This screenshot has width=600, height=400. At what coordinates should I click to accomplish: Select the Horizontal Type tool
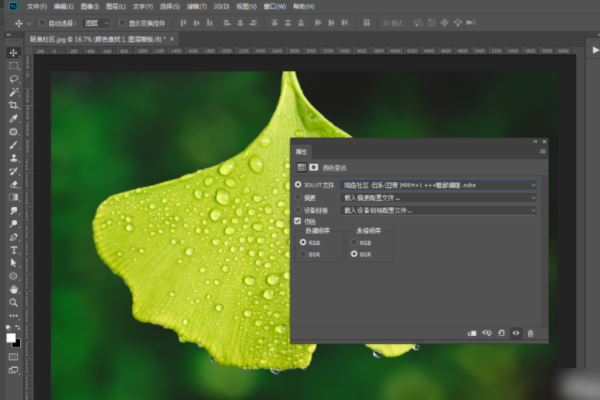14,250
